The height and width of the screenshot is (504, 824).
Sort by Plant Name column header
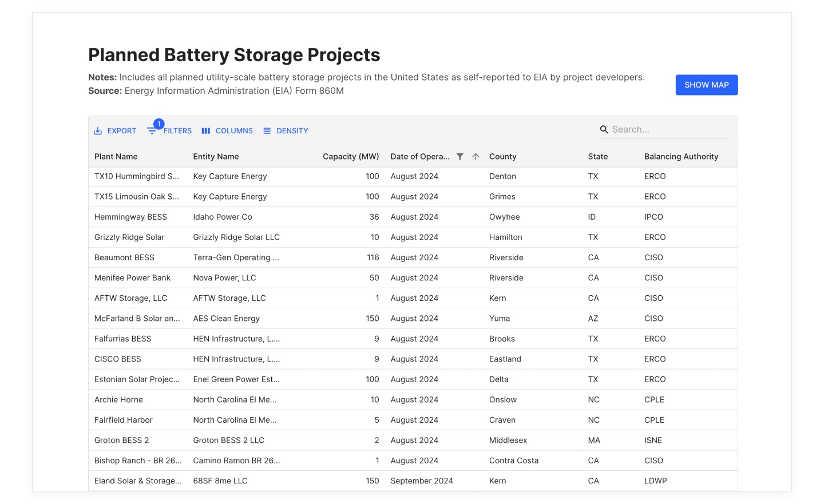click(116, 157)
